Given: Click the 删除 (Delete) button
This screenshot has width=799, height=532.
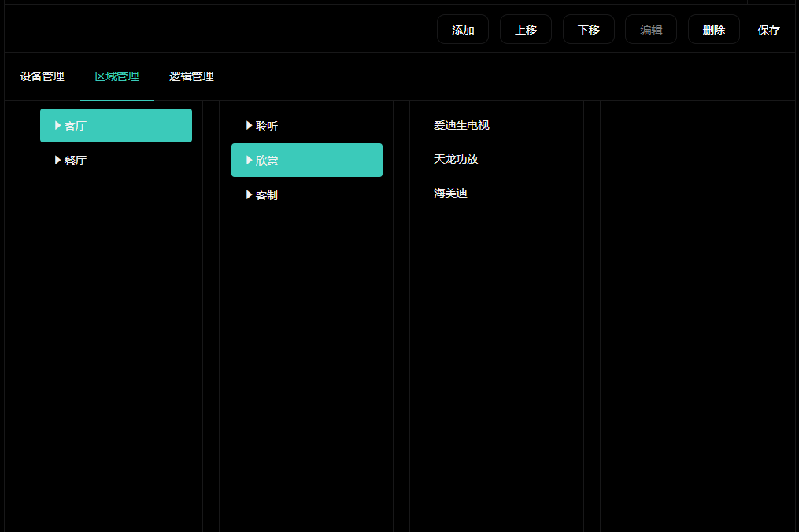Looking at the screenshot, I should [x=714, y=30].
